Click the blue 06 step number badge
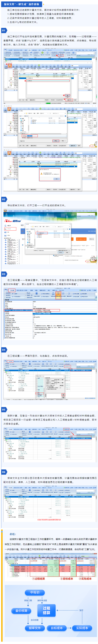This screenshot has height=644, width=98. (x=3, y=472)
